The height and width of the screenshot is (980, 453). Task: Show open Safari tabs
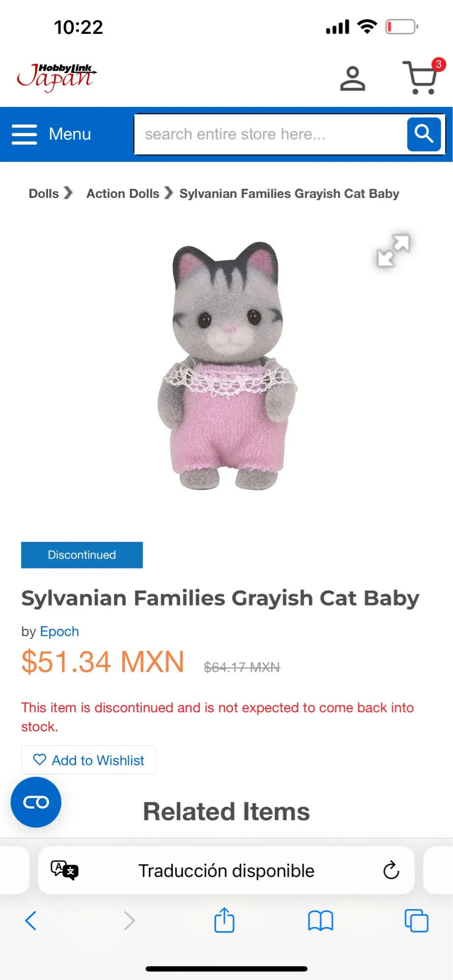click(416, 921)
